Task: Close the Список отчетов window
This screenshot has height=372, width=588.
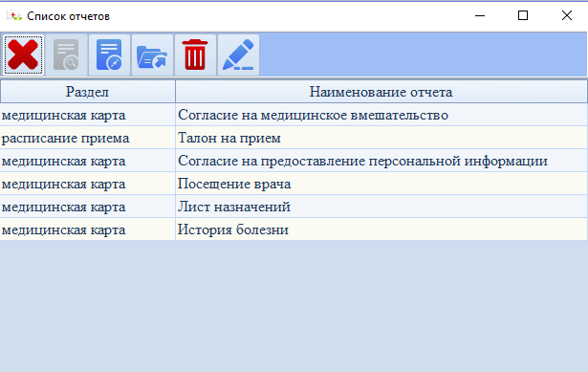Action: point(567,15)
